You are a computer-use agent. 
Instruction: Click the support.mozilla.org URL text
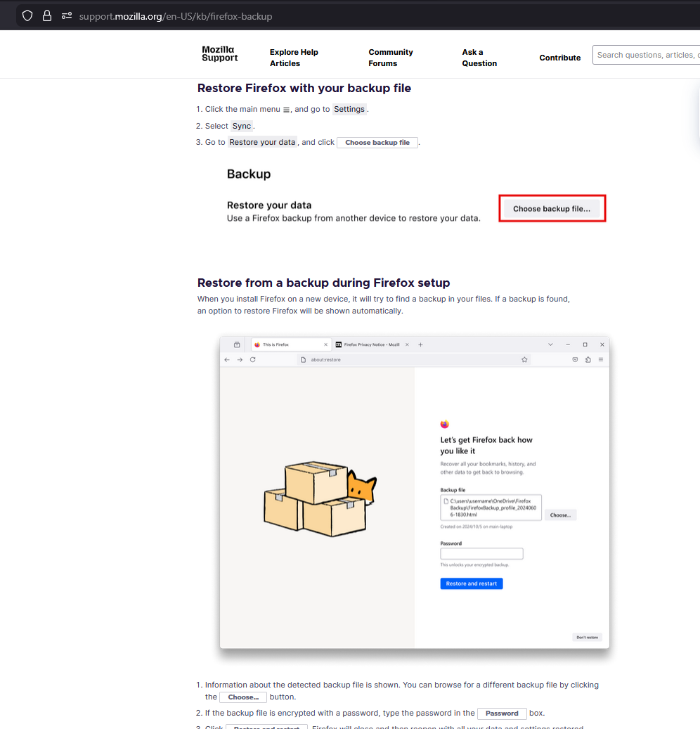pos(175,17)
